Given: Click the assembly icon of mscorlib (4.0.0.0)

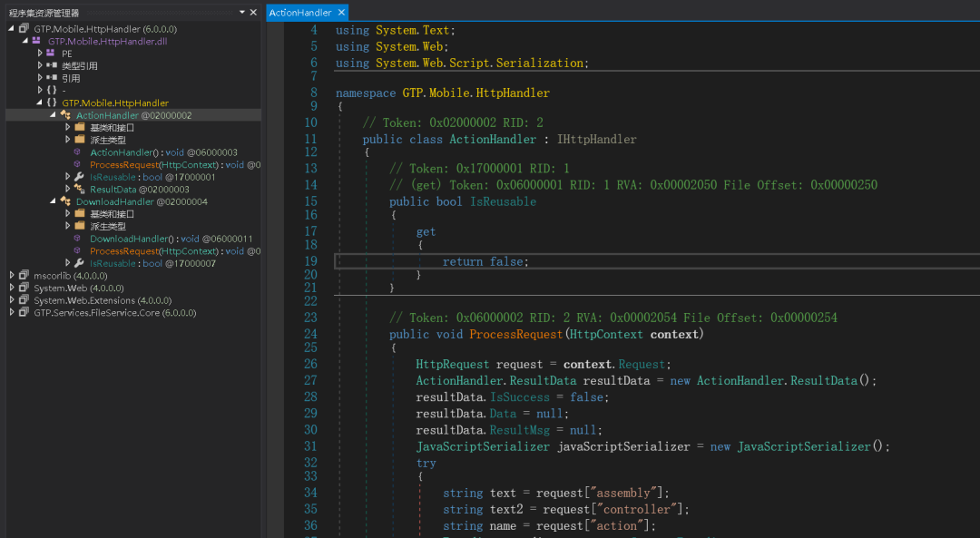Looking at the screenshot, I should [24, 275].
